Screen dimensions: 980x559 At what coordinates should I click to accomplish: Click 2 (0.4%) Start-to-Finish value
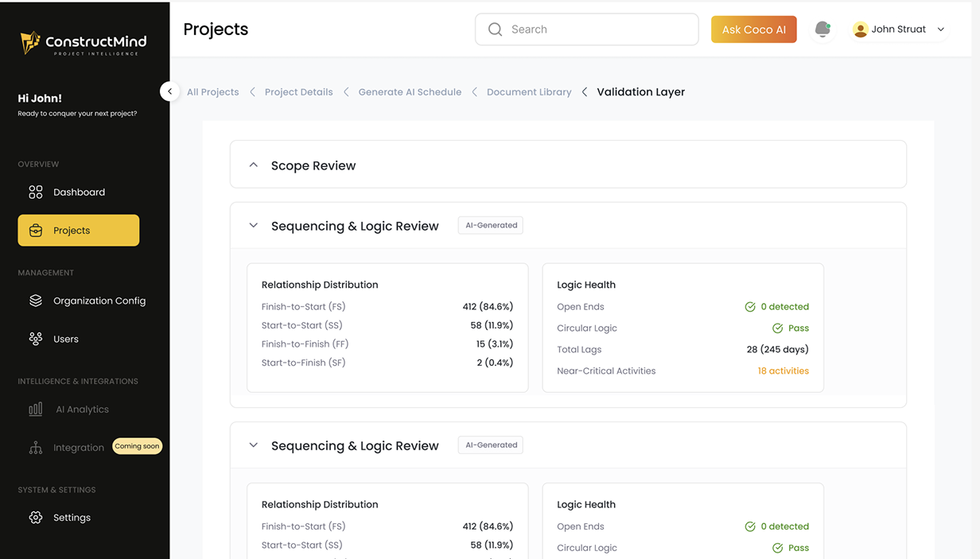pos(495,363)
